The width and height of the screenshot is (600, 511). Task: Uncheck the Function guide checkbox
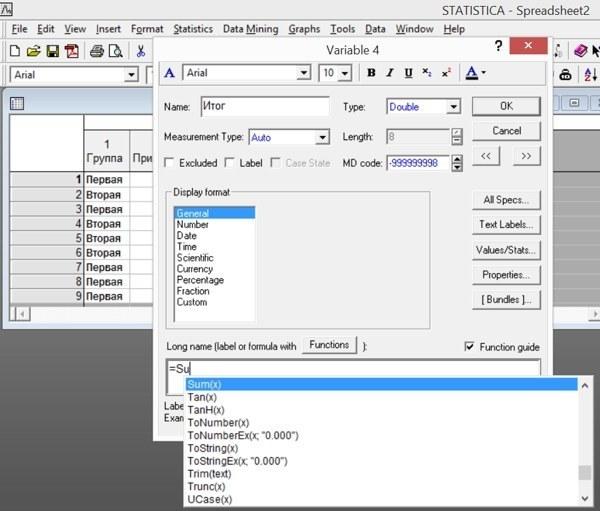point(469,346)
